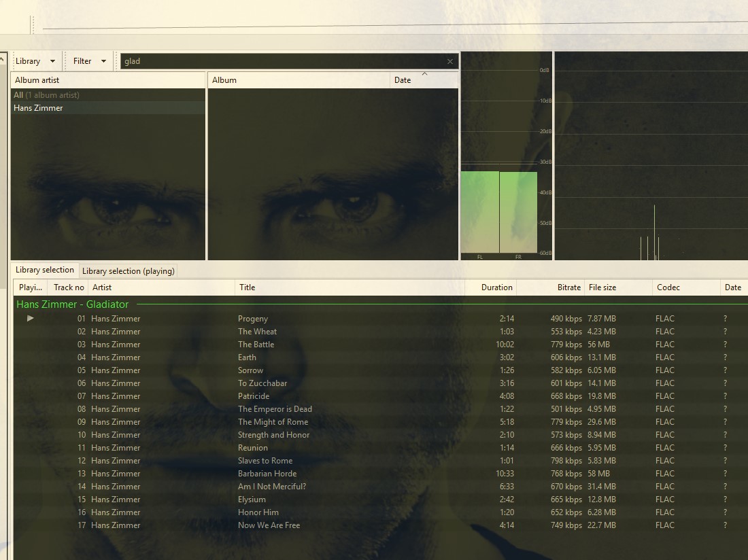
Task: Select 'All (1 album artist)' entry
Action: [108, 95]
